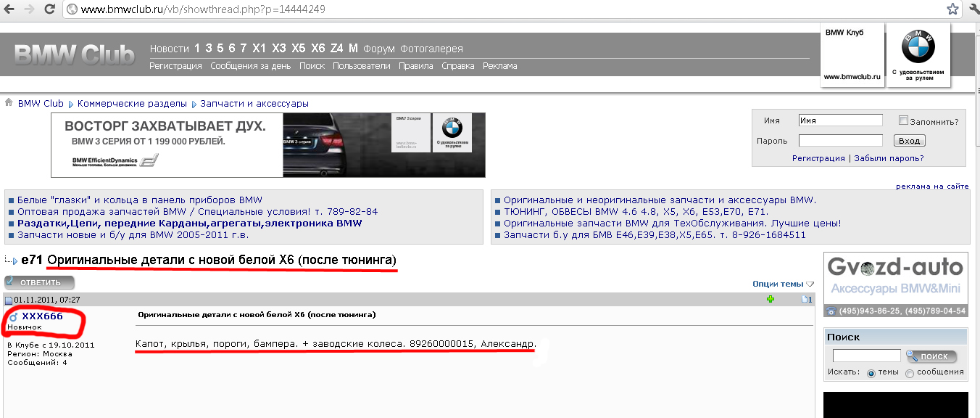This screenshot has width=980, height=418.
Task: Open Форум in the top menu
Action: coord(379,49)
